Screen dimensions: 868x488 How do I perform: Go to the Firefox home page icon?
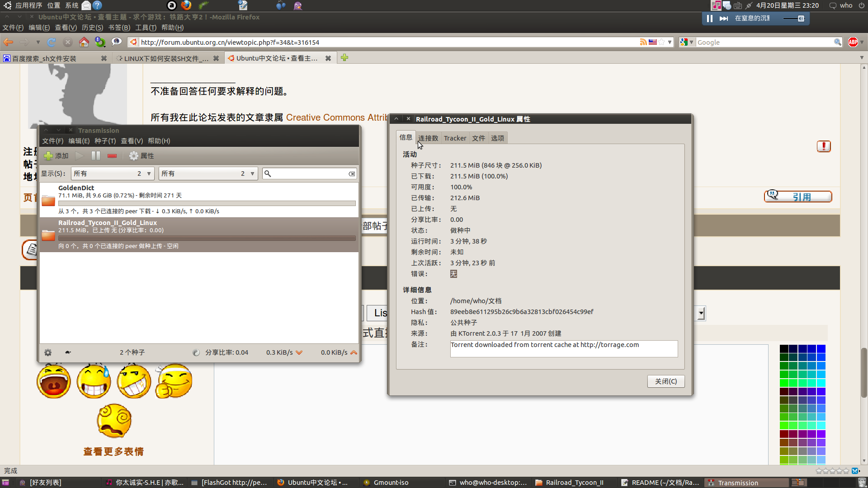coord(84,42)
